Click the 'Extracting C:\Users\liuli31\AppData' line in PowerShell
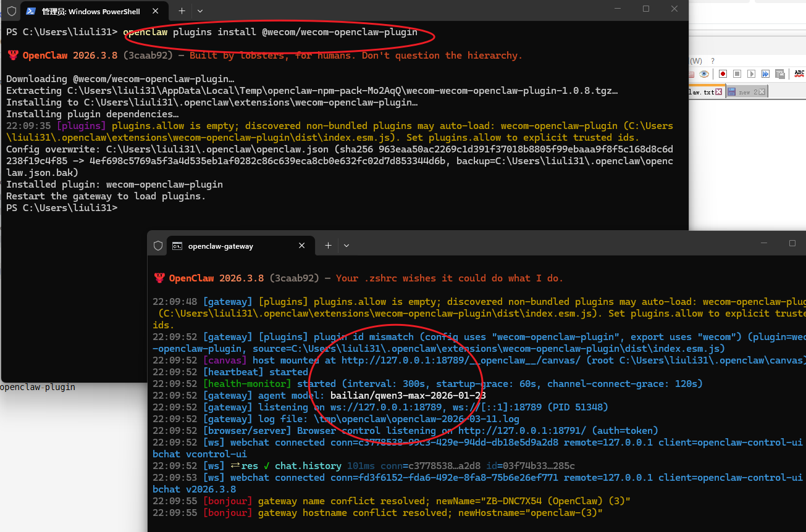The image size is (806, 532). (312, 91)
